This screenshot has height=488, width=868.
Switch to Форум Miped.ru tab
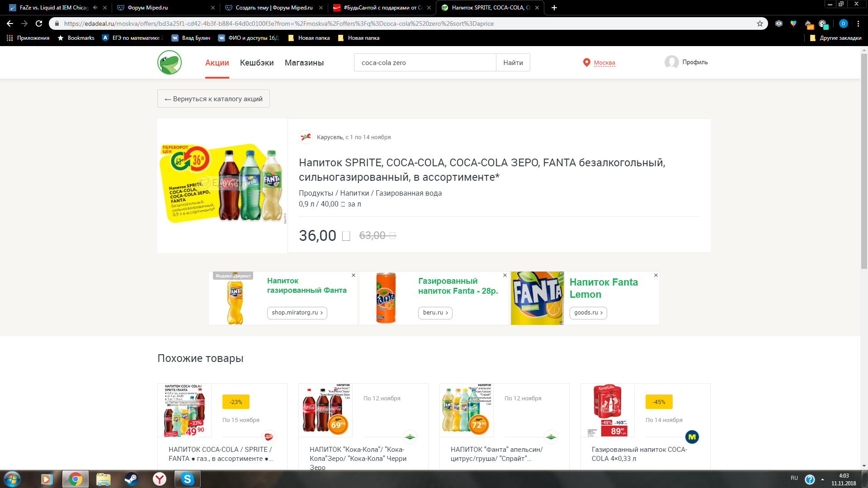pyautogui.click(x=165, y=8)
